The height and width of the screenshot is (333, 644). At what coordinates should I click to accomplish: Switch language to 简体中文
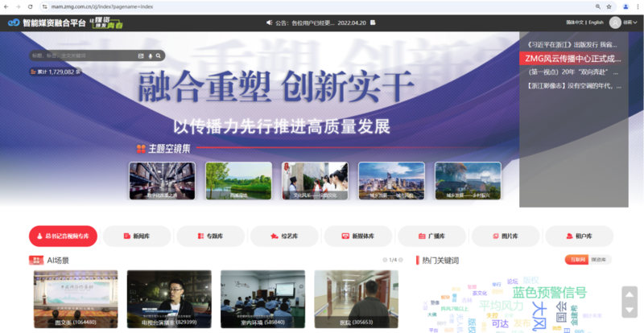(576, 23)
